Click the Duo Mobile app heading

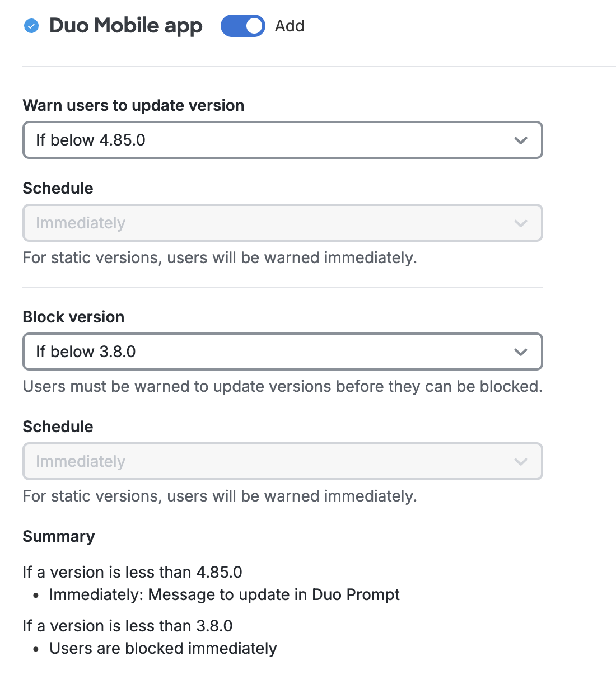click(x=125, y=26)
